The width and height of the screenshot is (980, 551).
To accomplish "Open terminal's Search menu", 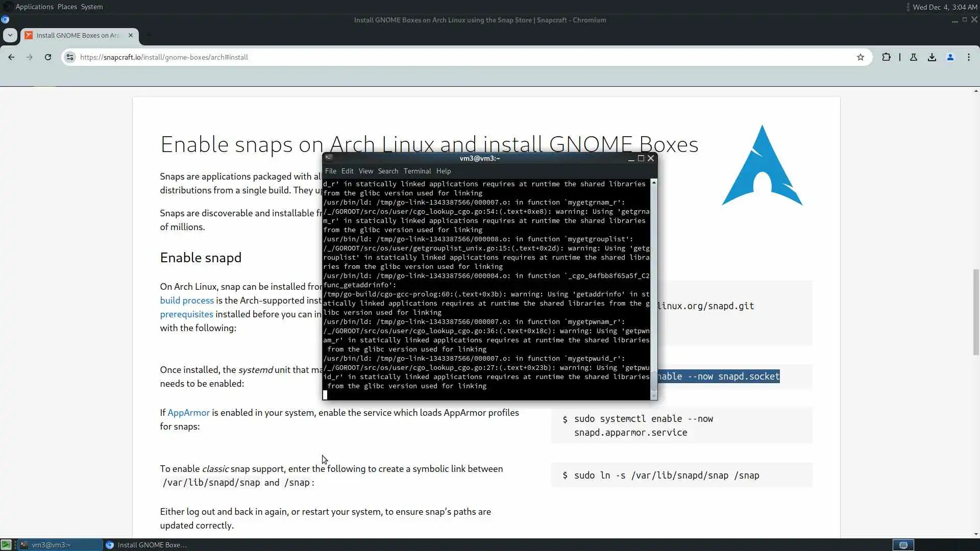I will click(x=388, y=171).
